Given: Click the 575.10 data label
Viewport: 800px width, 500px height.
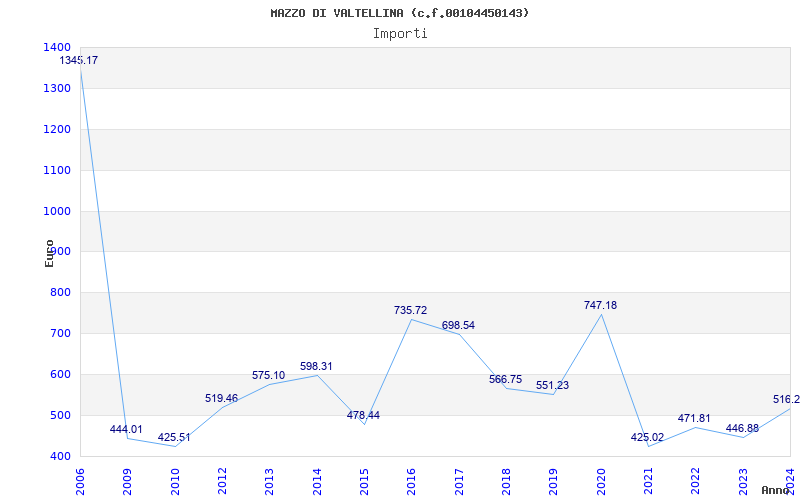Looking at the screenshot, I should pyautogui.click(x=269, y=376).
